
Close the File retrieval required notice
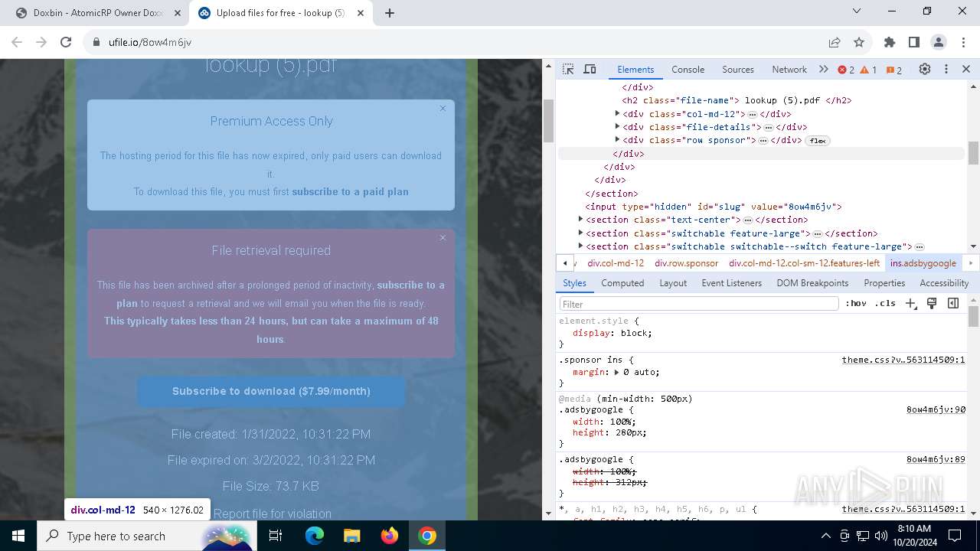tap(443, 238)
